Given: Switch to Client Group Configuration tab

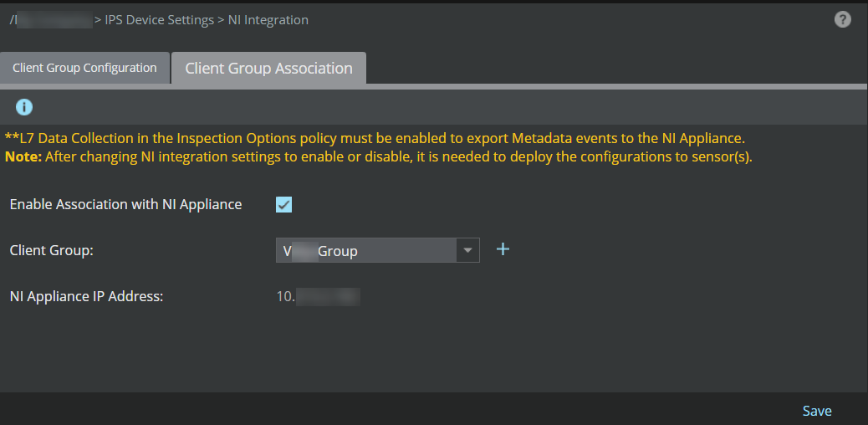Looking at the screenshot, I should pyautogui.click(x=84, y=68).
